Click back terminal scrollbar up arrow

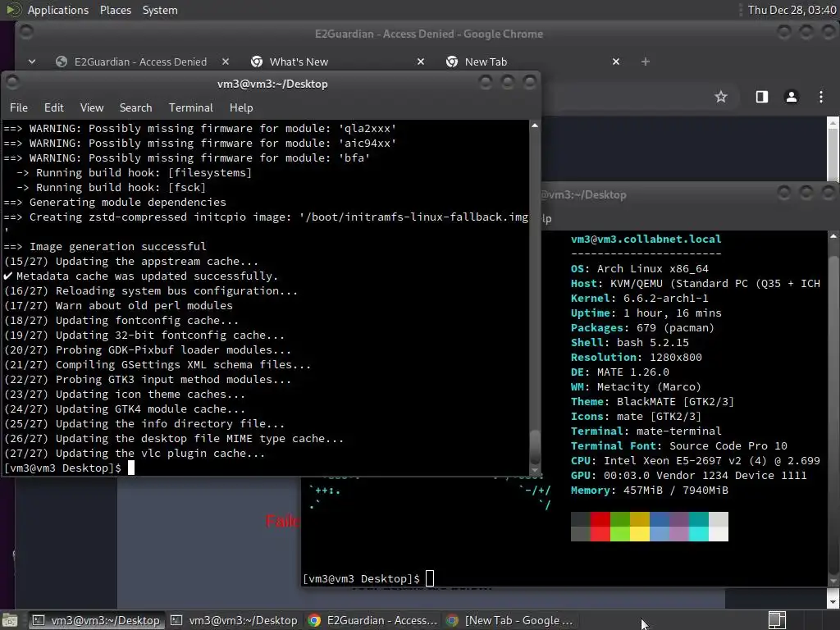pyautogui.click(x=833, y=235)
